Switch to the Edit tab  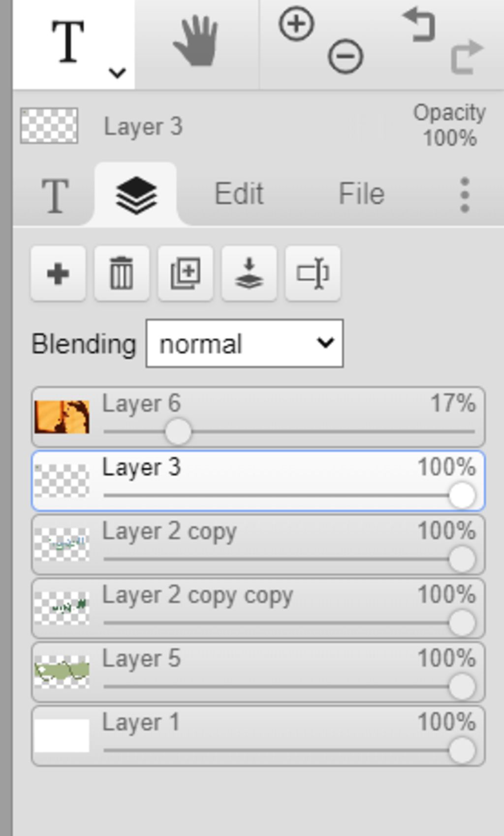[239, 194]
